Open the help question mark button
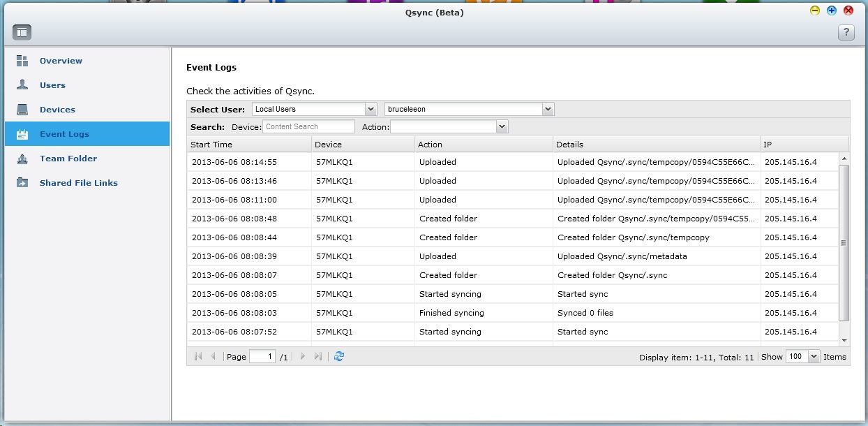This screenshot has width=868, height=426. (846, 32)
